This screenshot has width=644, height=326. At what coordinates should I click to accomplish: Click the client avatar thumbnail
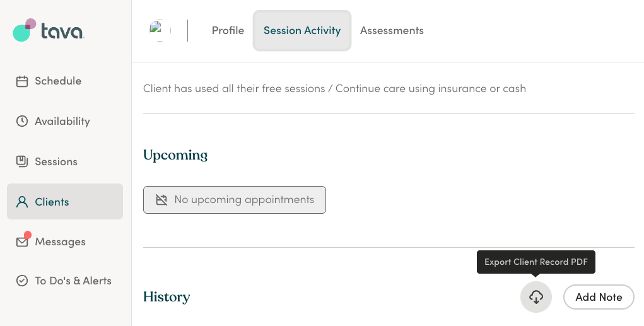[x=160, y=30]
